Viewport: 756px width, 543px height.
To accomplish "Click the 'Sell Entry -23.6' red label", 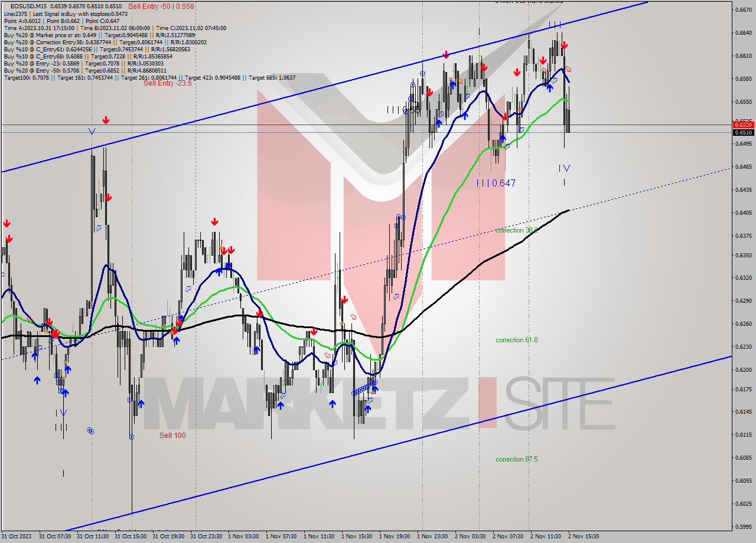I will coord(168,83).
